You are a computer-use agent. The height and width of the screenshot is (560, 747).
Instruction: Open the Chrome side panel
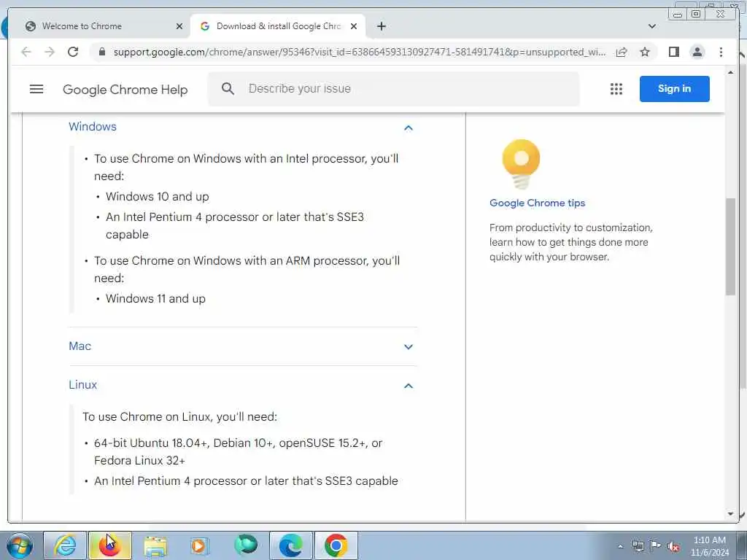[x=673, y=52]
